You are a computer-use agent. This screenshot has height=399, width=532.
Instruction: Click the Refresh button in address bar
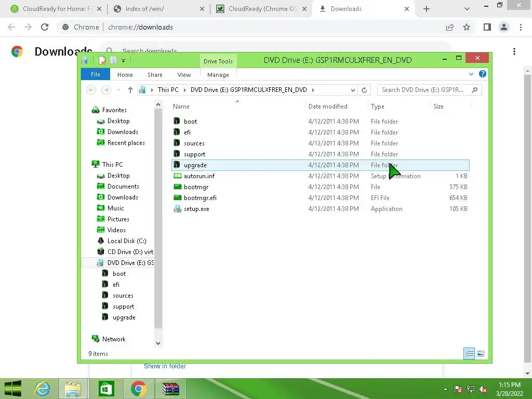(x=364, y=90)
